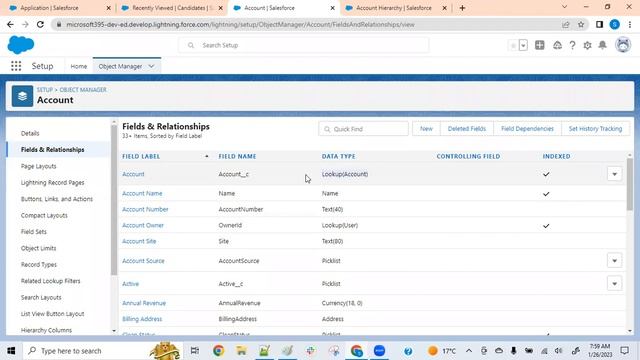Open the row actions dropdown for Account field
This screenshot has width=640, height=360.
coord(614,174)
